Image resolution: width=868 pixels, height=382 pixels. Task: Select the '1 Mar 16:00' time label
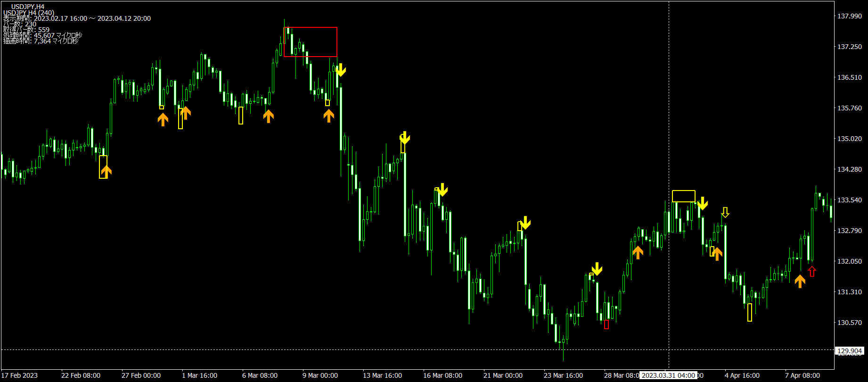[200, 375]
